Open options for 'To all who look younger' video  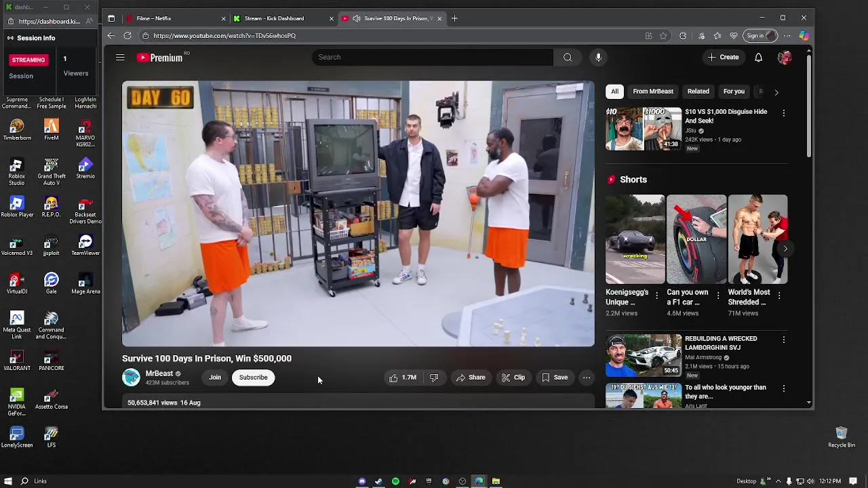pyautogui.click(x=784, y=388)
